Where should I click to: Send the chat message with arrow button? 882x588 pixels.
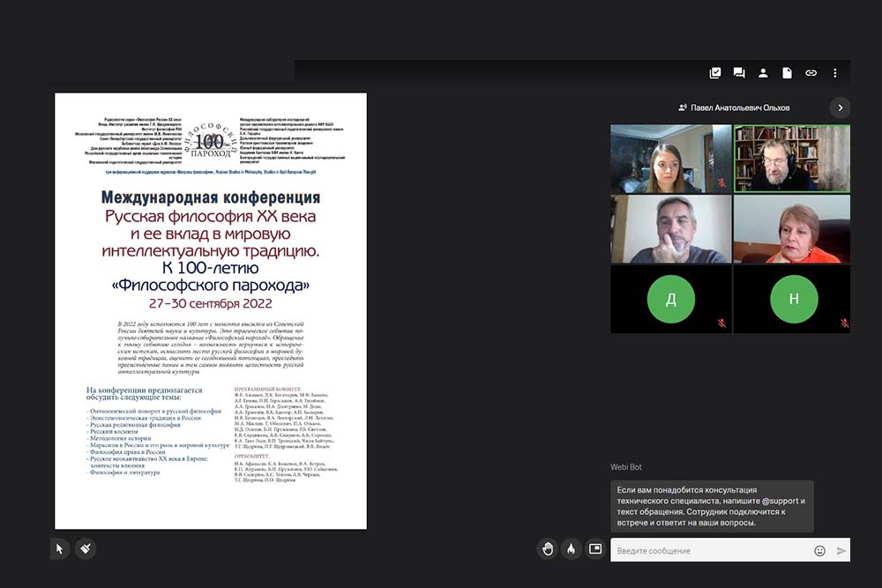[x=841, y=550]
